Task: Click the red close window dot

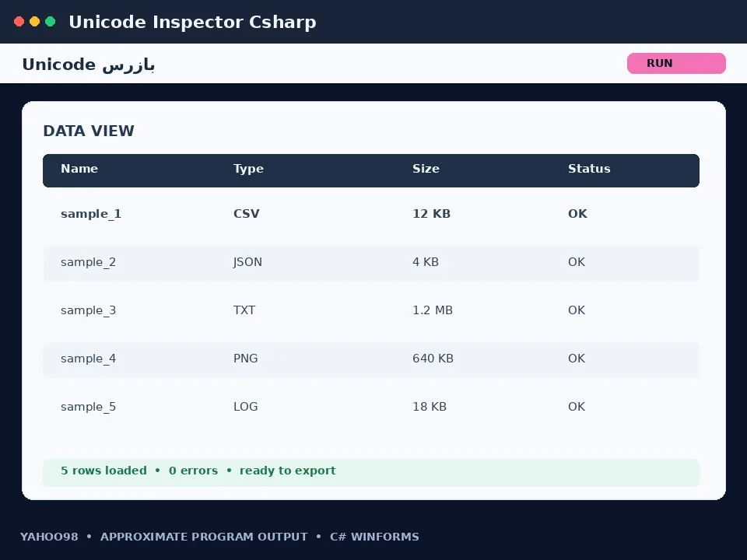Action: pyautogui.click(x=19, y=22)
